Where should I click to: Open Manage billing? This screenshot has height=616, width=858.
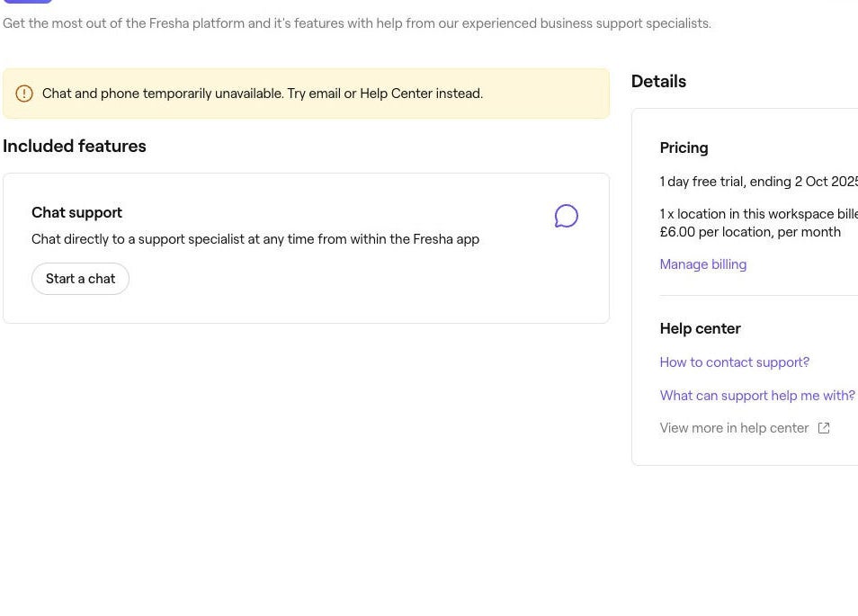702,263
